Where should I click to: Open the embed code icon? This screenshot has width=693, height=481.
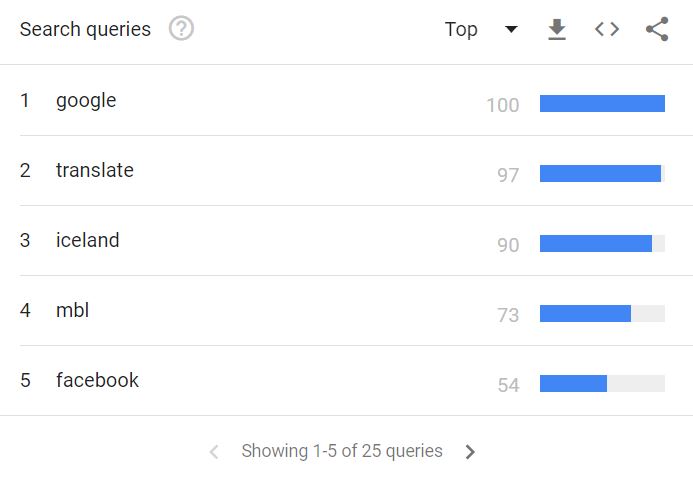pyautogui.click(x=607, y=29)
